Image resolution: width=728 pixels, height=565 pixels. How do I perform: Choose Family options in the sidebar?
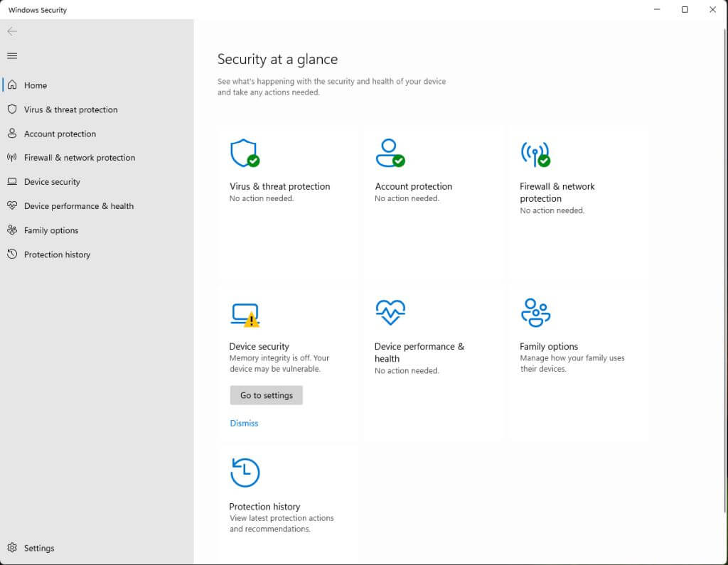point(51,230)
